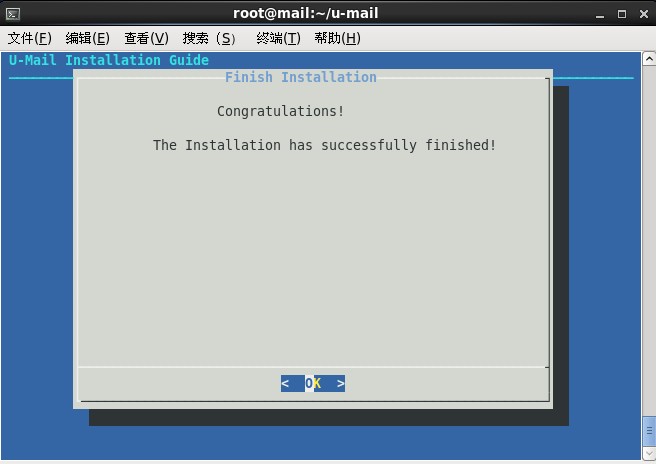Open the 查看(V) menu
This screenshot has height=464, width=656.
point(146,38)
